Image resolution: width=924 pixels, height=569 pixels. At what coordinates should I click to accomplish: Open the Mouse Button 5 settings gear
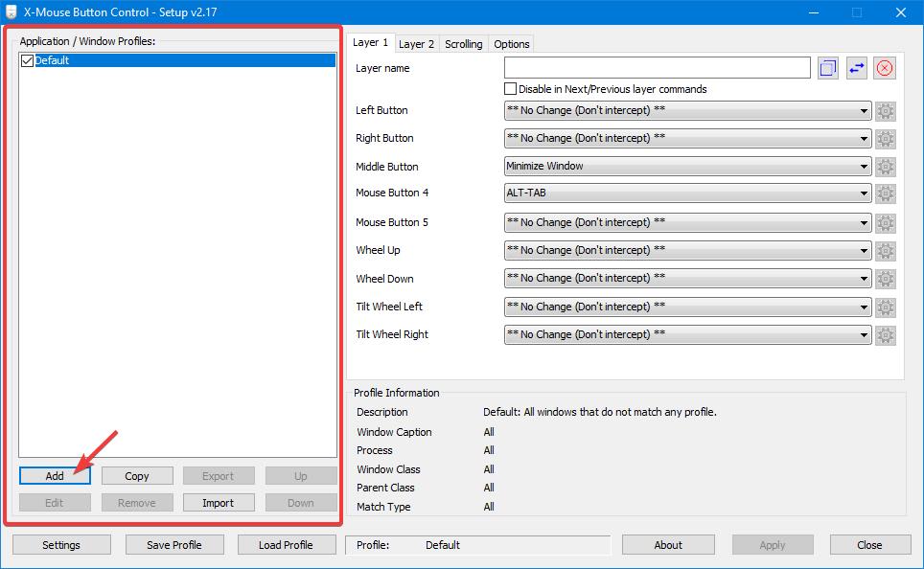coord(885,222)
